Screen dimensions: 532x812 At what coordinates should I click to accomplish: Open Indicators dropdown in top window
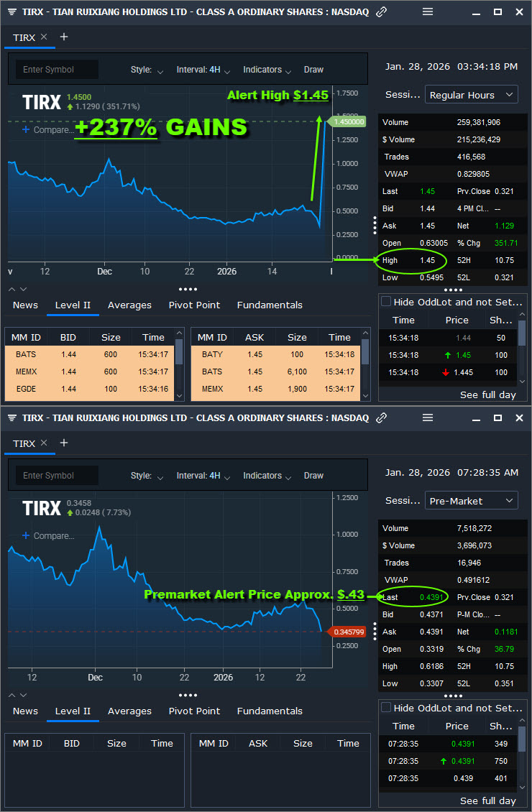point(267,70)
